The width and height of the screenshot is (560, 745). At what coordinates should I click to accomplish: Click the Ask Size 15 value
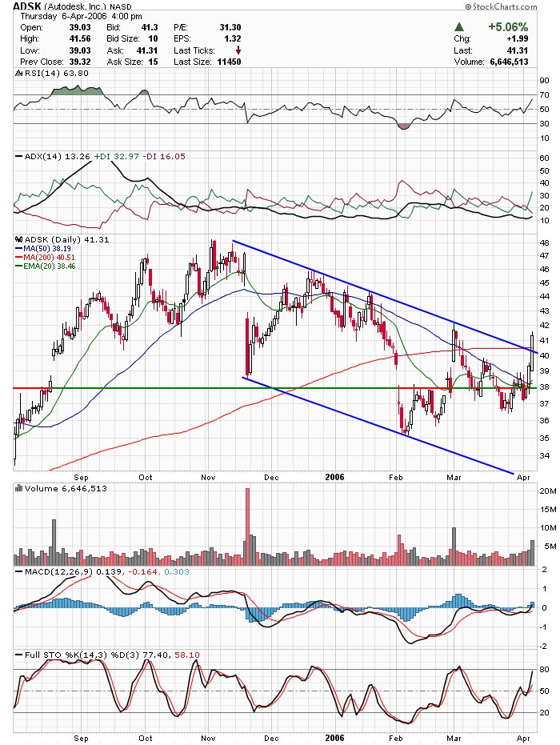pyautogui.click(x=153, y=62)
